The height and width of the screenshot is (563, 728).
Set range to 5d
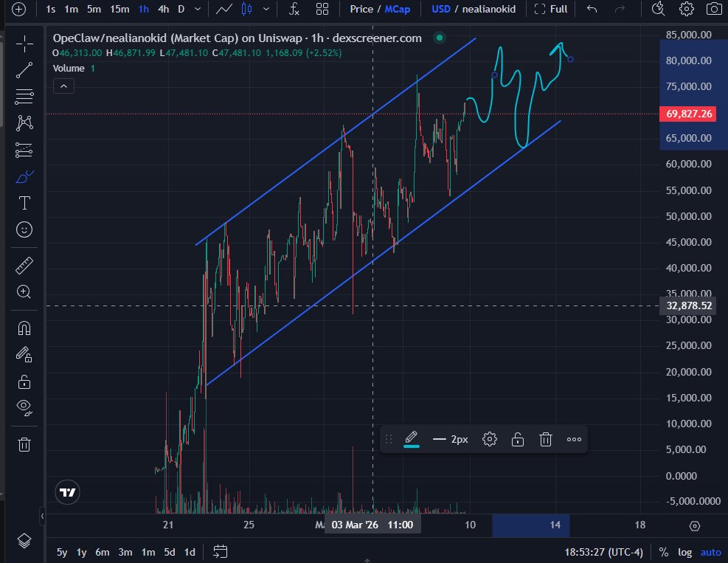coord(170,552)
